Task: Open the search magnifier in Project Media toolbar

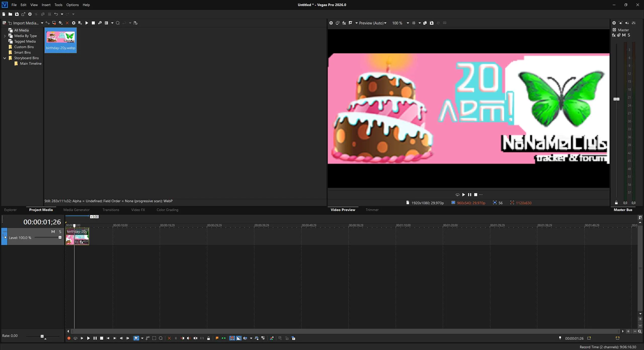Action: [x=117, y=23]
